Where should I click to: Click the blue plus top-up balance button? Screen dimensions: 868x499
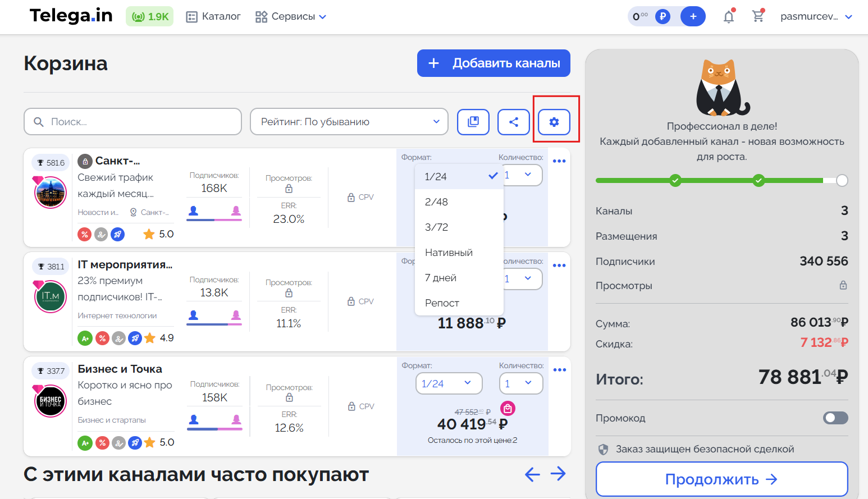(x=693, y=16)
